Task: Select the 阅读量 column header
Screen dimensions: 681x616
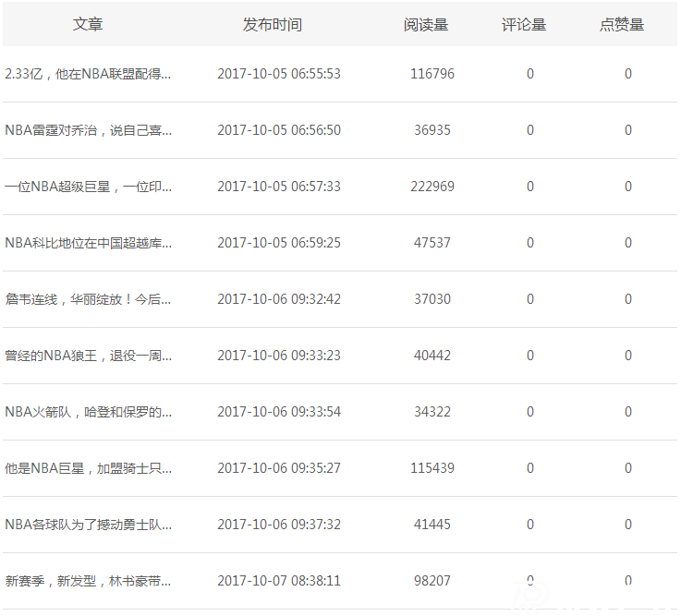Action: point(426,25)
